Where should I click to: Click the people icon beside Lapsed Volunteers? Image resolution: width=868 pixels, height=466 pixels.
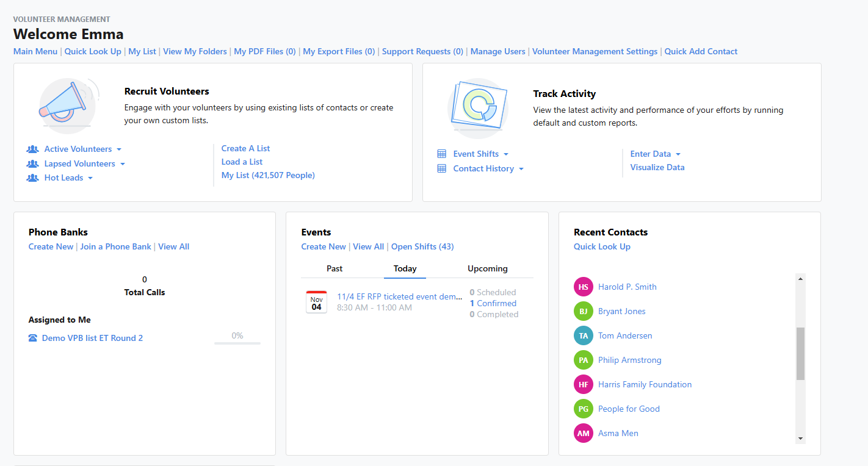coord(32,163)
